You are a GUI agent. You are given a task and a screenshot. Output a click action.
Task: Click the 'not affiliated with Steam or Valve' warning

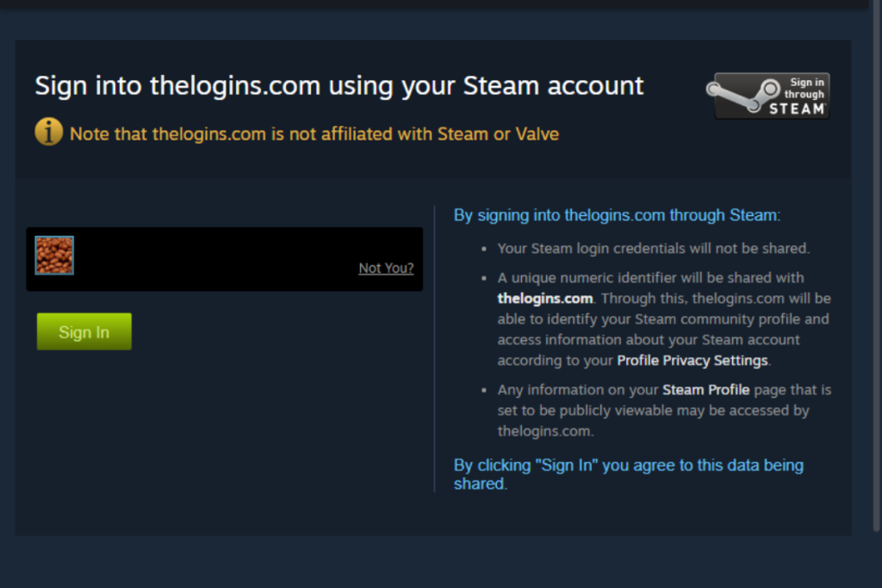click(314, 133)
